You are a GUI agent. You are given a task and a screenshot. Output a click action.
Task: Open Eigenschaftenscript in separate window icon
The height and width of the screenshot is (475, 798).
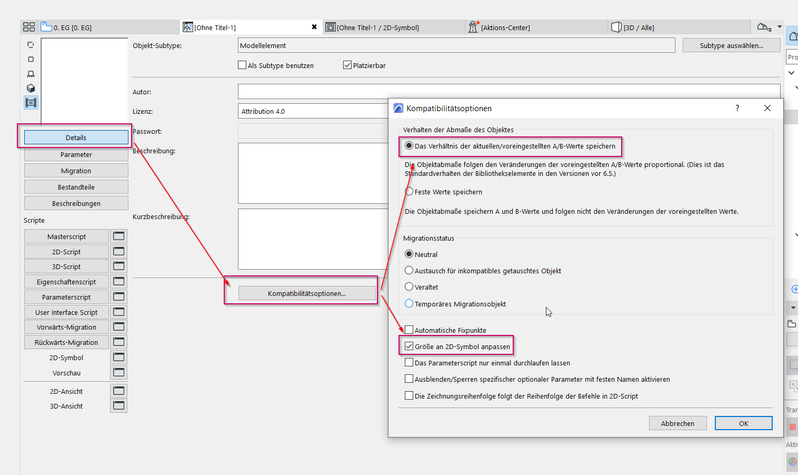point(119,282)
